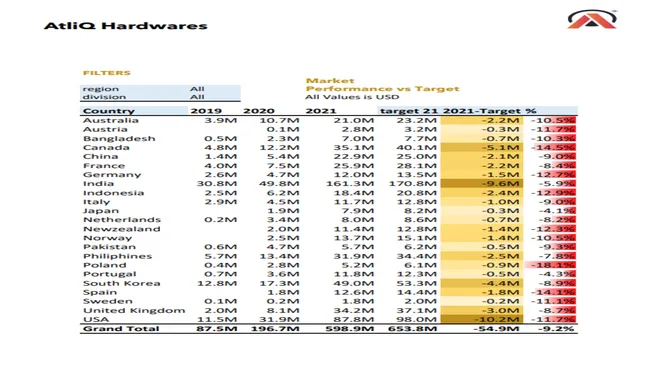The width and height of the screenshot is (650, 366).
Task: Open the division filter value 'All'
Action: coord(197,97)
